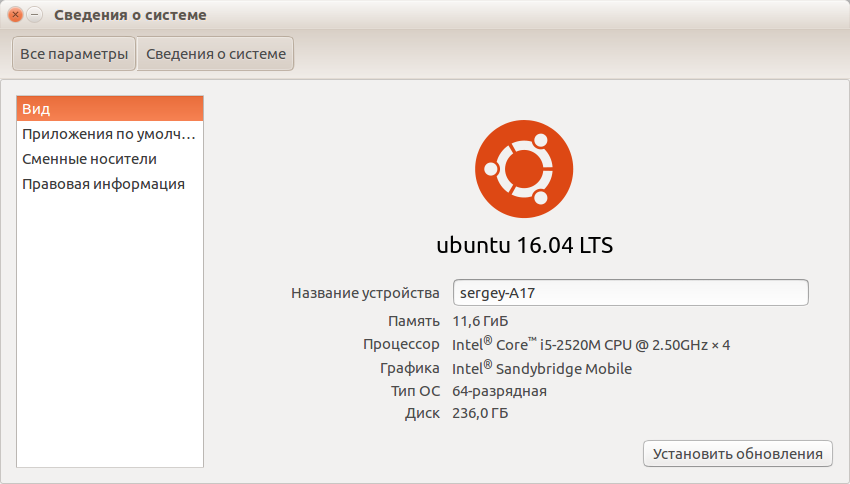The width and height of the screenshot is (850, 484).
Task: Click the "Все параметры" button
Action: click(74, 54)
